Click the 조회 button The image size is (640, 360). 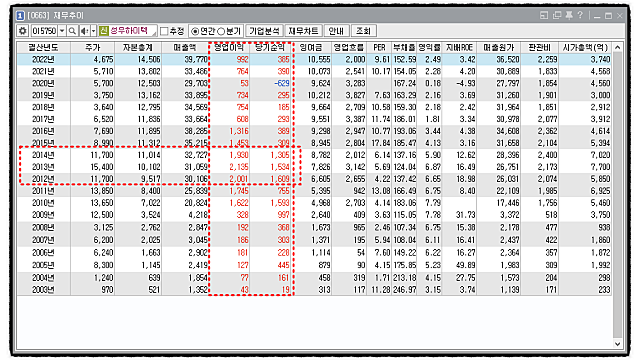[x=363, y=31]
